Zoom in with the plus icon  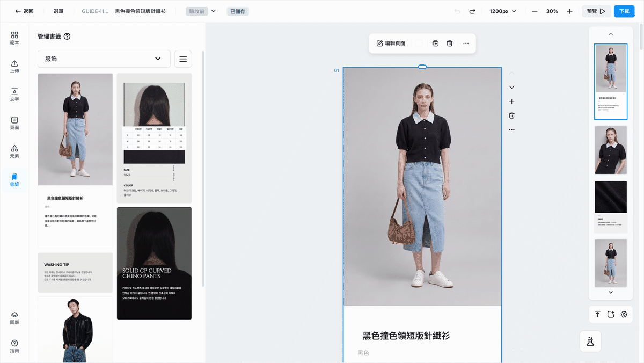coord(569,11)
